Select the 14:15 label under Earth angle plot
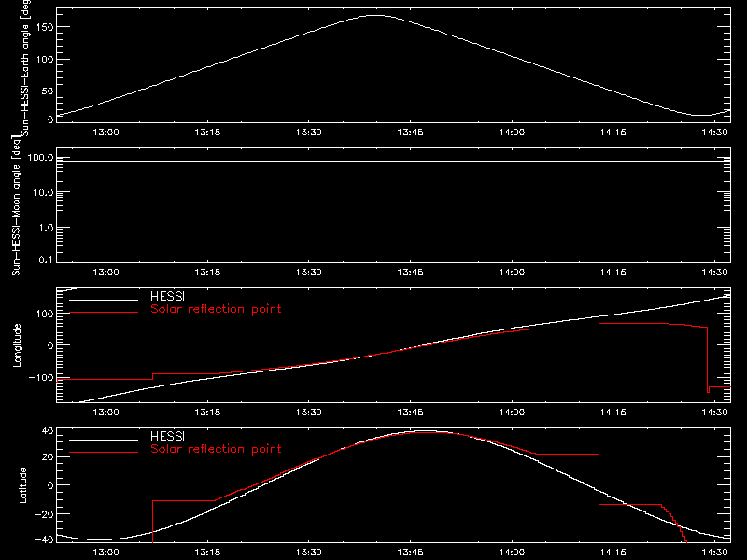The height and width of the screenshot is (560, 747). [x=613, y=133]
